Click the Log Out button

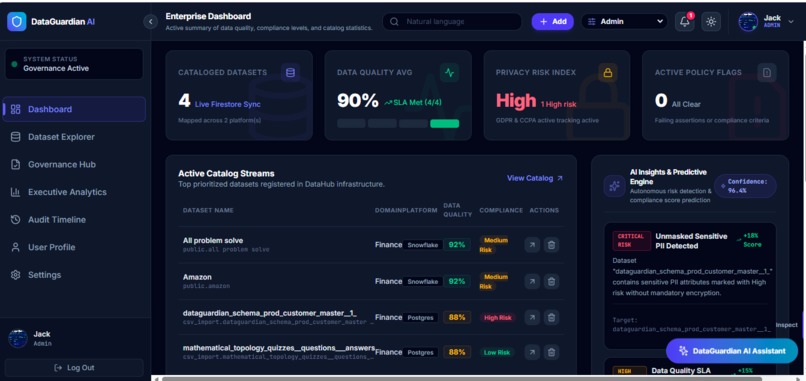[74, 368]
